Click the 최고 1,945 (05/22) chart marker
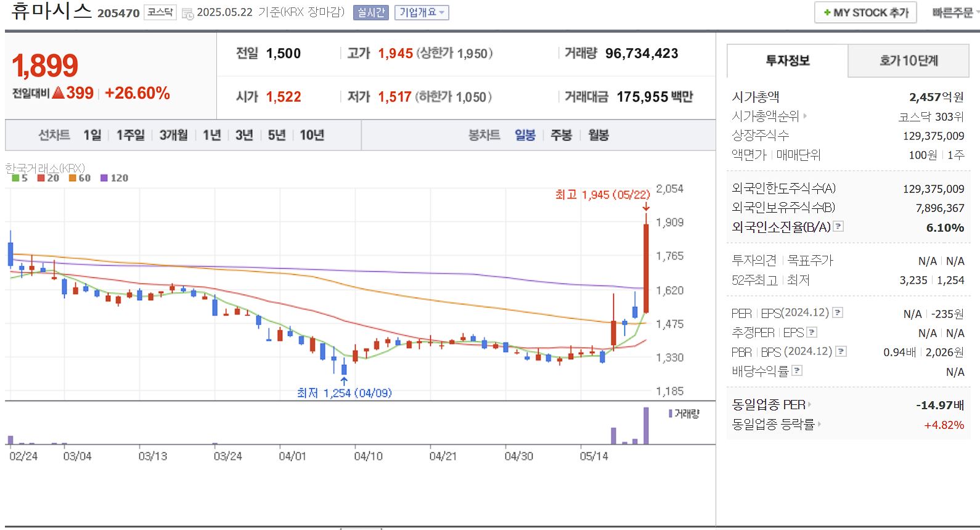This screenshot has width=980, height=530. tap(602, 195)
